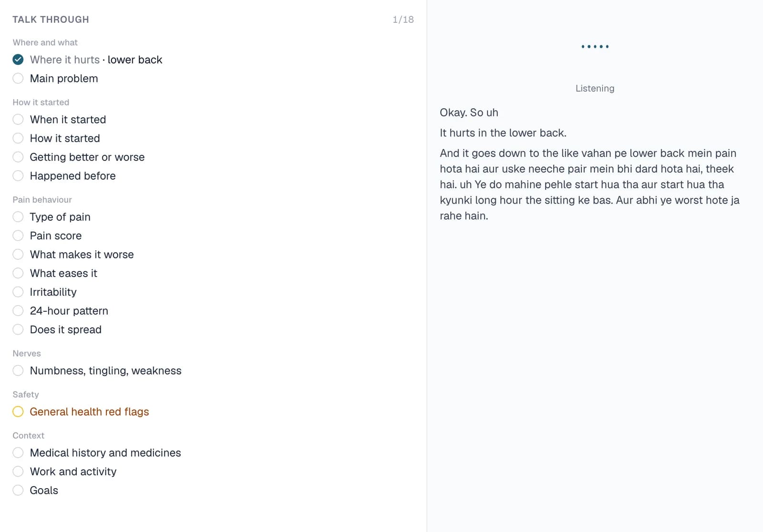The width and height of the screenshot is (763, 532).
Task: Click the listening dots indicator
Action: coord(595,46)
